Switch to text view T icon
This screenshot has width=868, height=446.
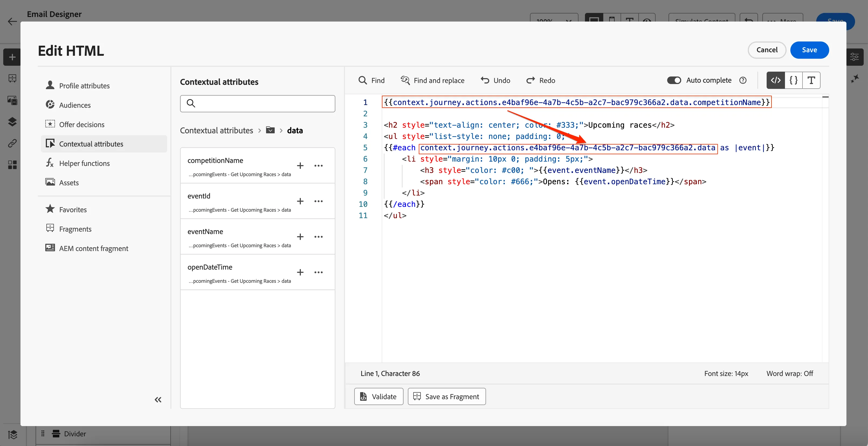[811, 80]
